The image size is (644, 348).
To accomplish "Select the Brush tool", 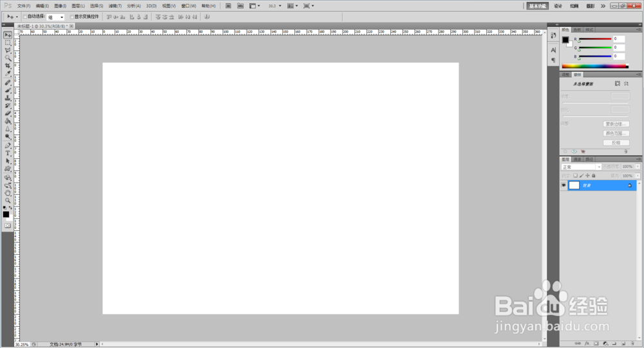I will (8, 90).
